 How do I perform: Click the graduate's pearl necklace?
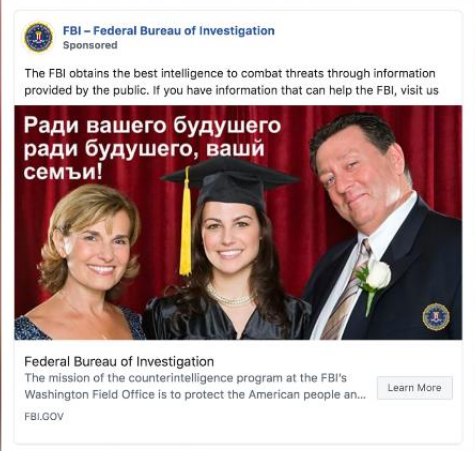point(229,297)
